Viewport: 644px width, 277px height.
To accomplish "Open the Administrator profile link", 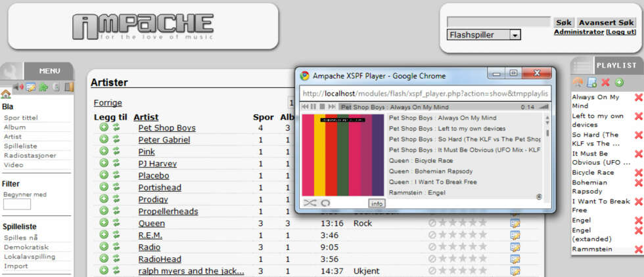I will click(x=579, y=32).
